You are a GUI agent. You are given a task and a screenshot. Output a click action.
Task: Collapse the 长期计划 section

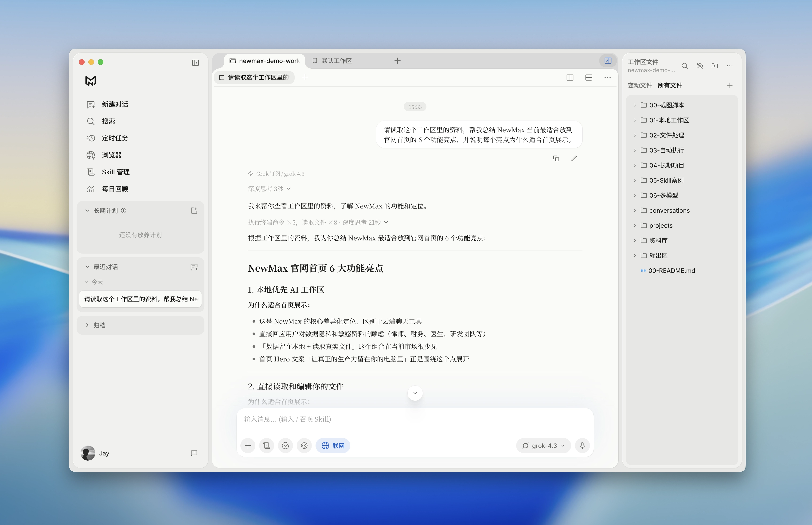click(87, 211)
